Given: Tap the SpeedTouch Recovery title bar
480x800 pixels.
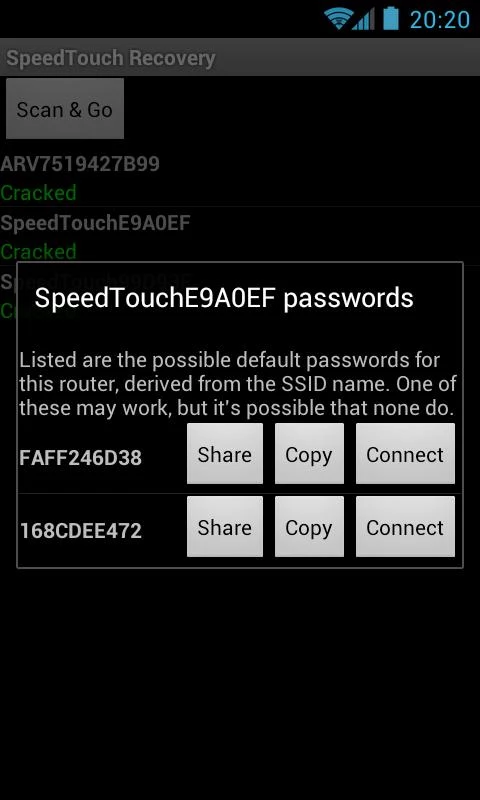Looking at the screenshot, I should (x=240, y=57).
